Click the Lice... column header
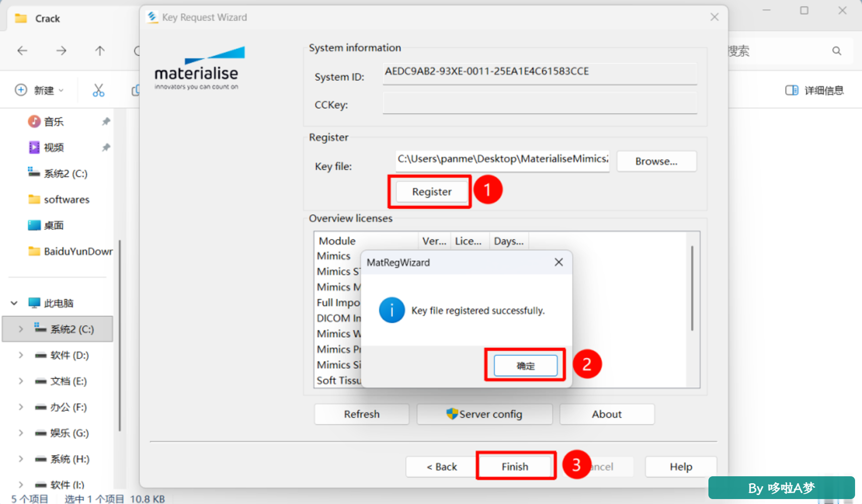The width and height of the screenshot is (862, 504). click(470, 241)
